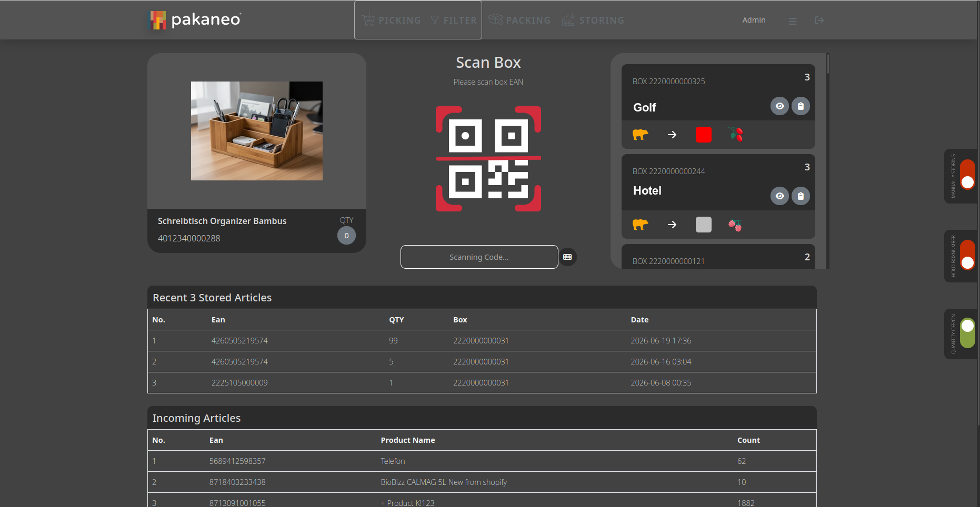Click the Telefon product name
This screenshot has height=507, width=980.
pyautogui.click(x=393, y=461)
